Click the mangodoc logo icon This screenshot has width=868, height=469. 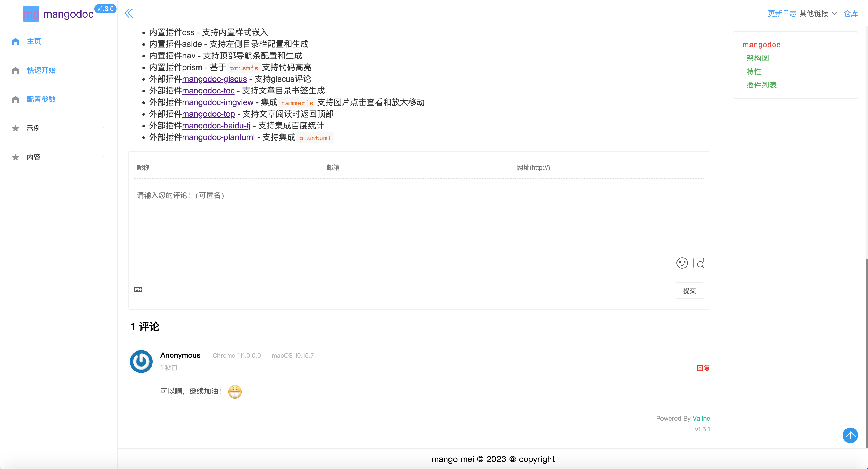point(31,14)
